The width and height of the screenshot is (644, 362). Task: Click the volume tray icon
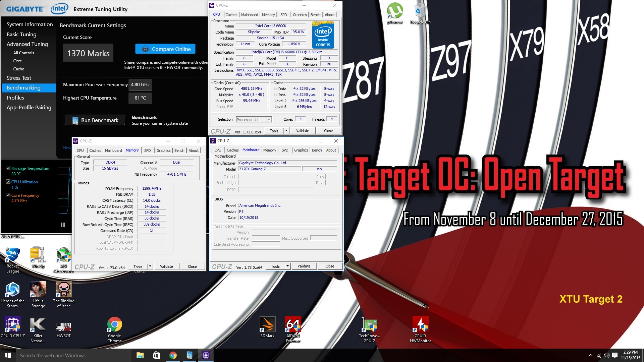pyautogui.click(x=607, y=355)
